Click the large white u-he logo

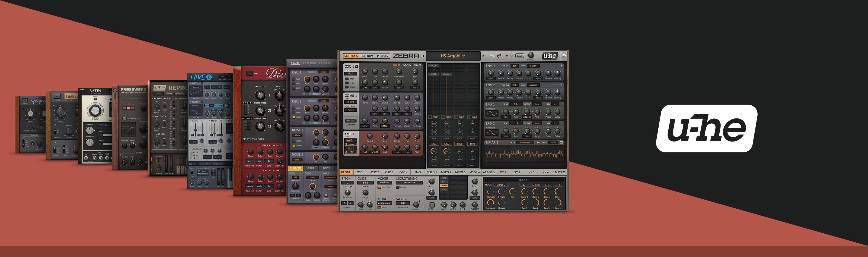pyautogui.click(x=707, y=128)
